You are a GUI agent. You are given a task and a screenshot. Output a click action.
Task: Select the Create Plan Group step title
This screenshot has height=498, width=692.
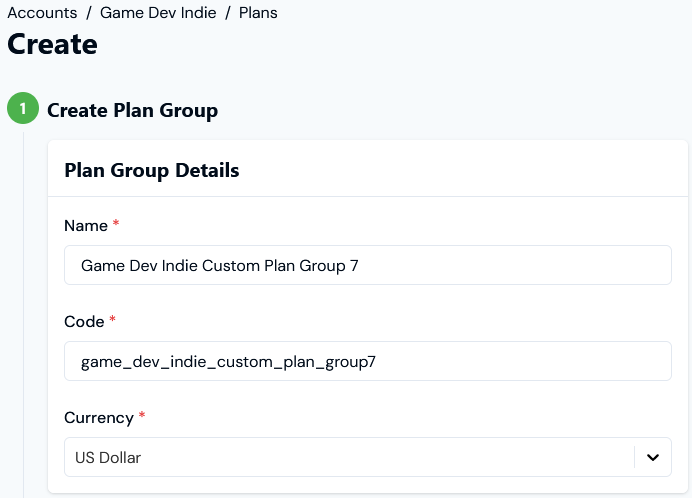pos(132,110)
